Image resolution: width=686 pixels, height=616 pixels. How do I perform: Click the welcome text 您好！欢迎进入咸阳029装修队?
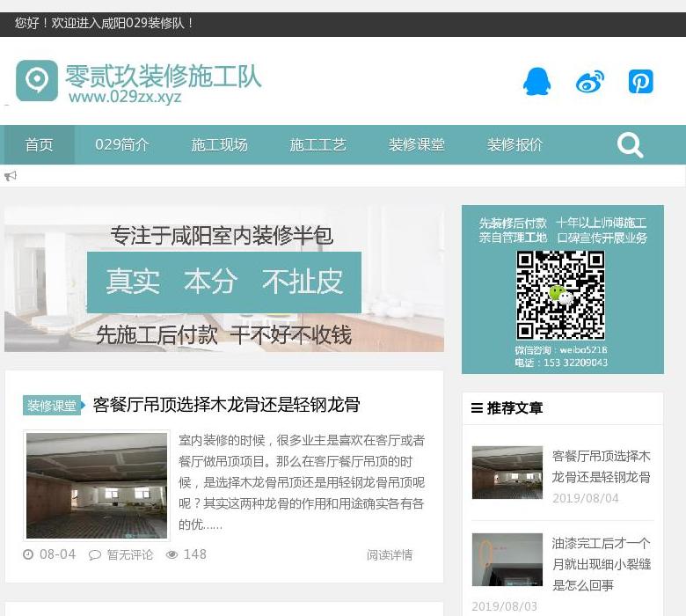104,23
